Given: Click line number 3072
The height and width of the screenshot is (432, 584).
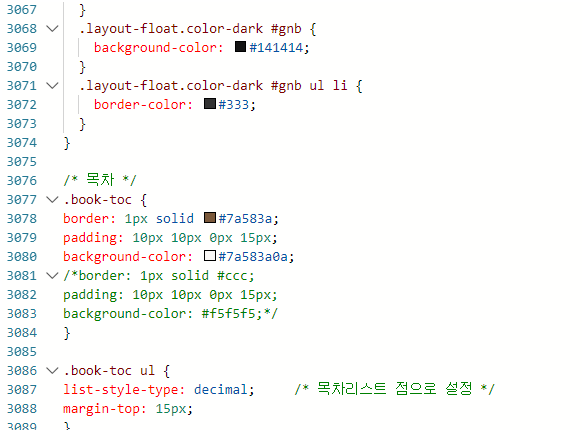Looking at the screenshot, I should click(x=22, y=105).
